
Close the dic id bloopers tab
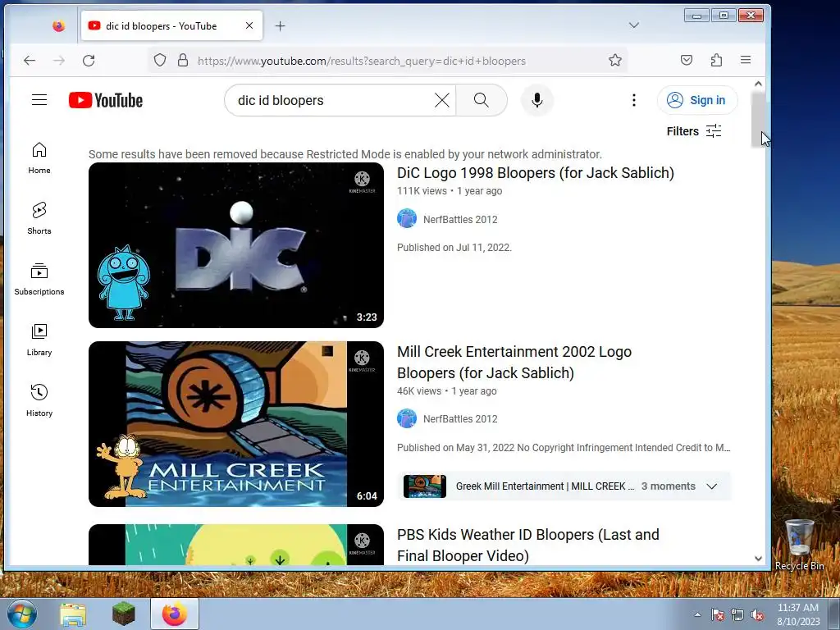[x=249, y=25]
